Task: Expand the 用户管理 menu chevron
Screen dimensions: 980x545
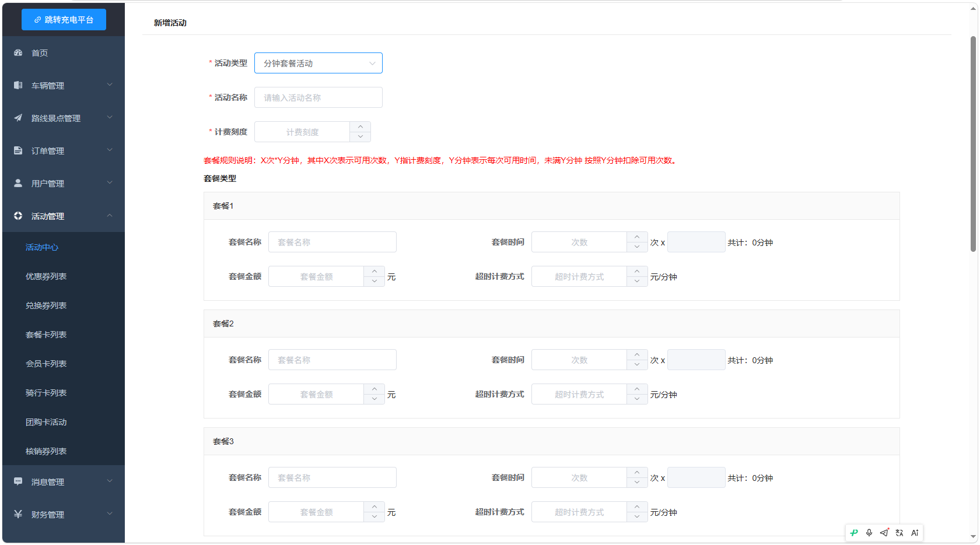Action: [110, 182]
